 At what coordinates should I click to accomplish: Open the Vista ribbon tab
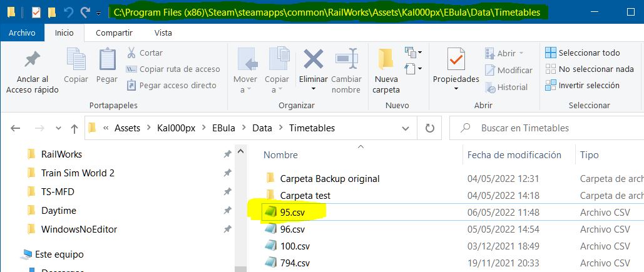(163, 33)
